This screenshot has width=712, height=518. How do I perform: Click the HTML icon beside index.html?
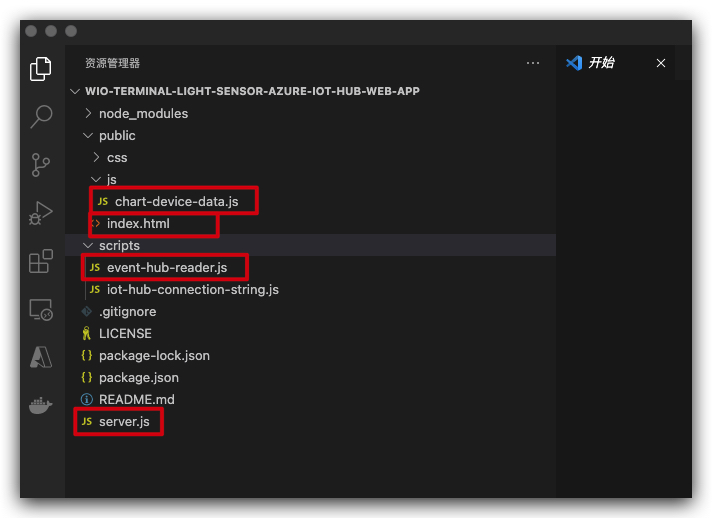click(95, 223)
